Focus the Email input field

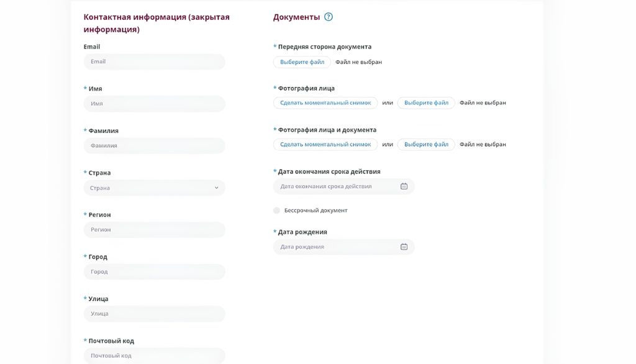point(154,61)
